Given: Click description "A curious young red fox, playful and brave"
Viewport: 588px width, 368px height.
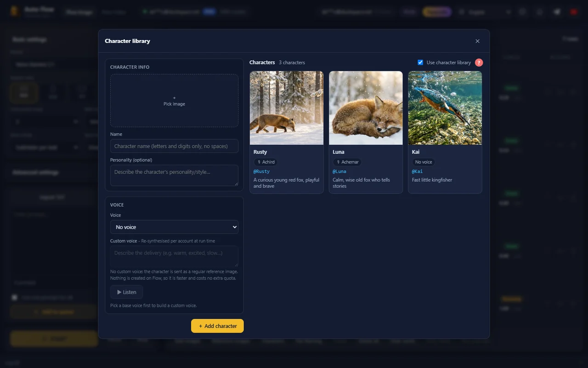Looking at the screenshot, I should tap(286, 183).
